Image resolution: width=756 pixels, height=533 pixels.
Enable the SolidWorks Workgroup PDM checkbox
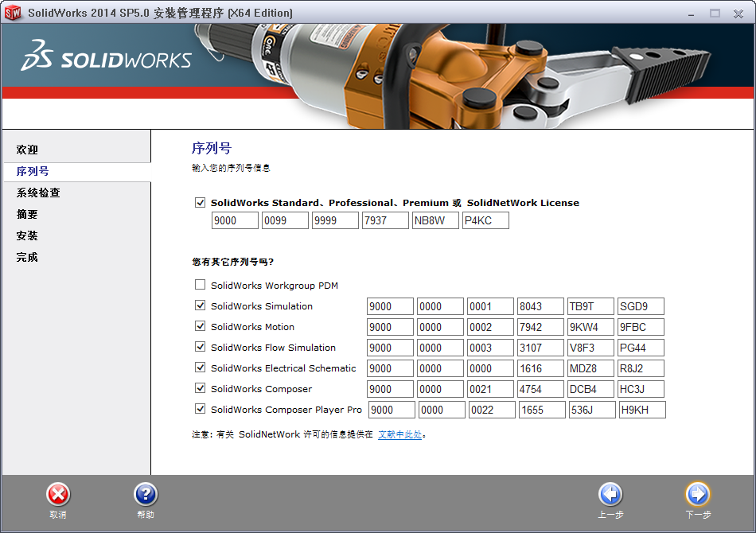200,285
